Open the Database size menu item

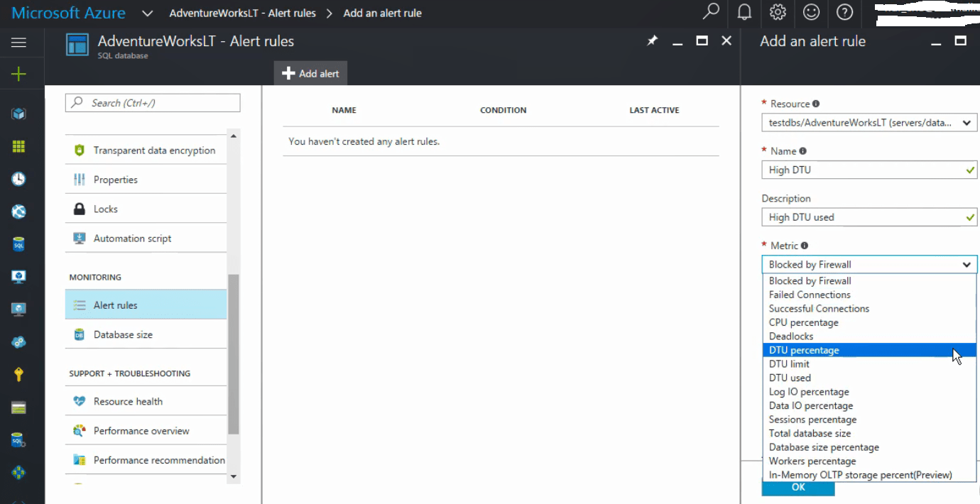pyautogui.click(x=146, y=334)
